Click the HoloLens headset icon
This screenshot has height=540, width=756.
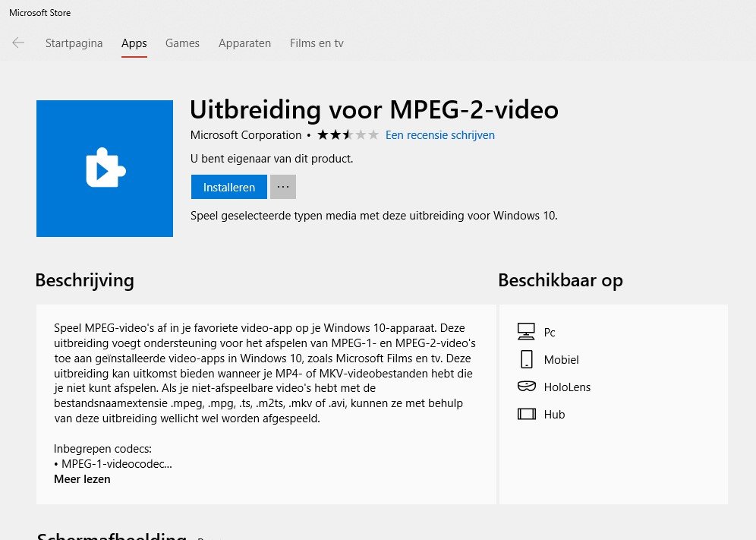tap(527, 387)
